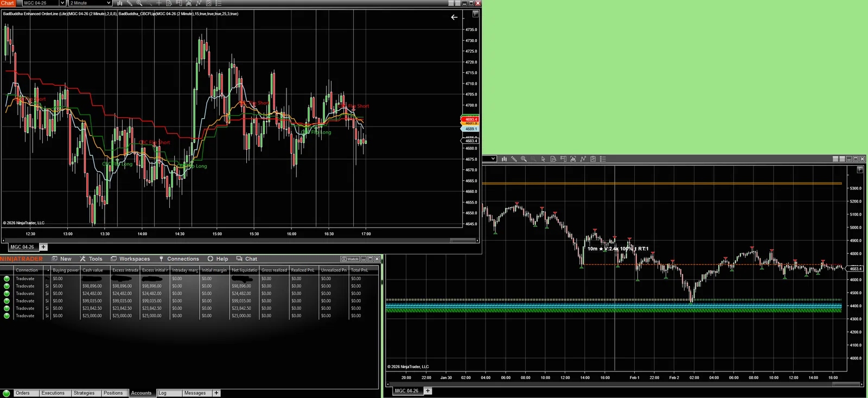Click the Chart label on left chart title
868x398 pixels.
8,3
